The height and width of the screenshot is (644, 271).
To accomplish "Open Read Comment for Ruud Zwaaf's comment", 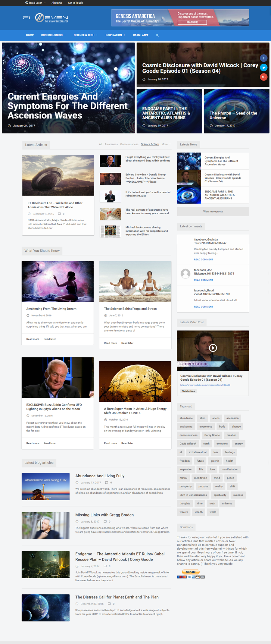I will coord(203,307).
